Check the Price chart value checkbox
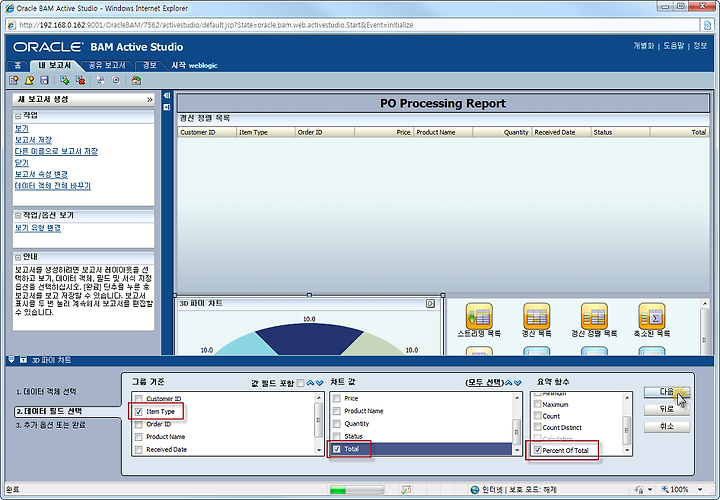The image size is (720, 500). (337, 398)
